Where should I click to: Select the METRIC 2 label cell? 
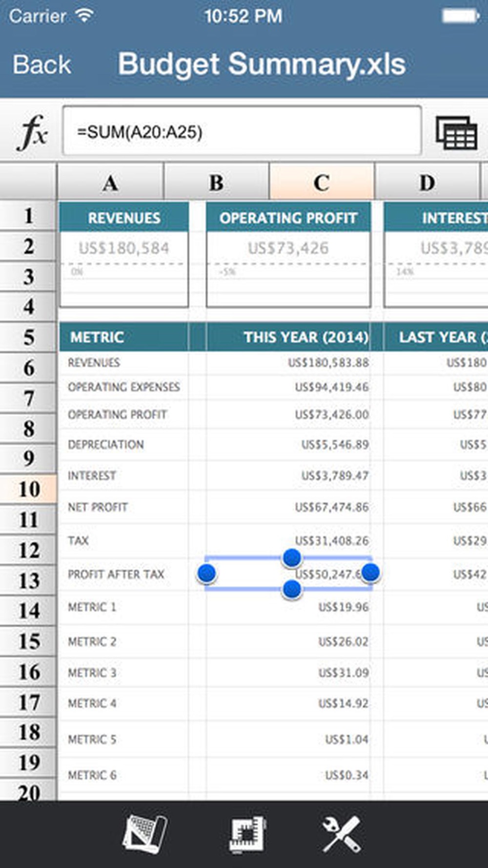pos(124,641)
